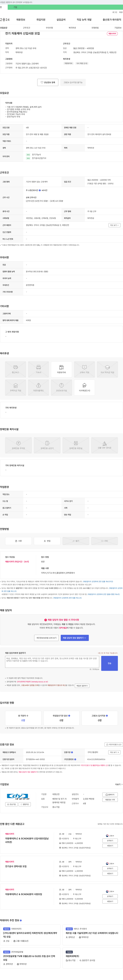Open job 전기공사 경력사원 모집

tap(16, 866)
